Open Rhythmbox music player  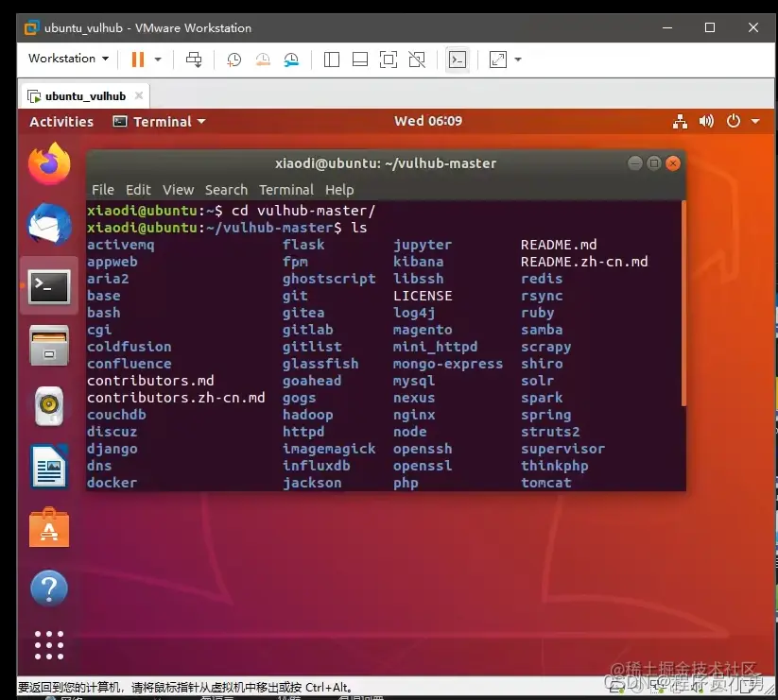tap(49, 406)
